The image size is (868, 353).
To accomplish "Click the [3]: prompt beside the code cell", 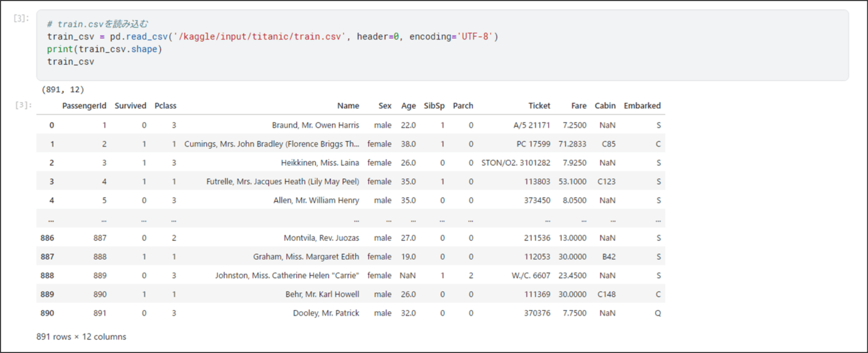I will [21, 18].
